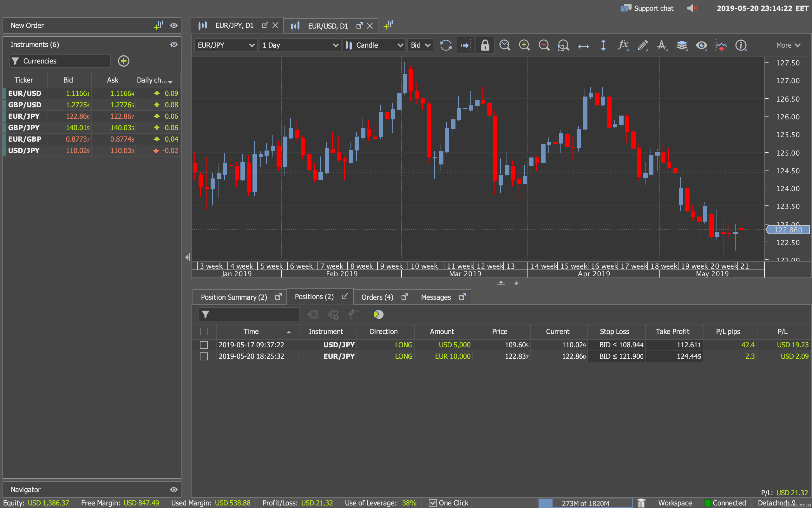Click the zoom in magnifier icon

(524, 45)
